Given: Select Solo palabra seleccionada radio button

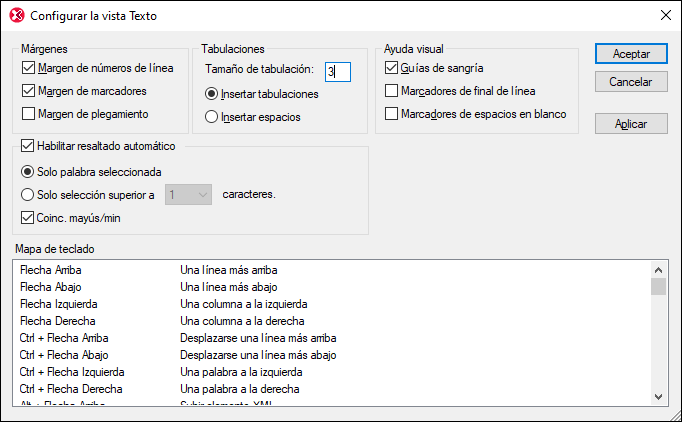Looking at the screenshot, I should 27,171.
